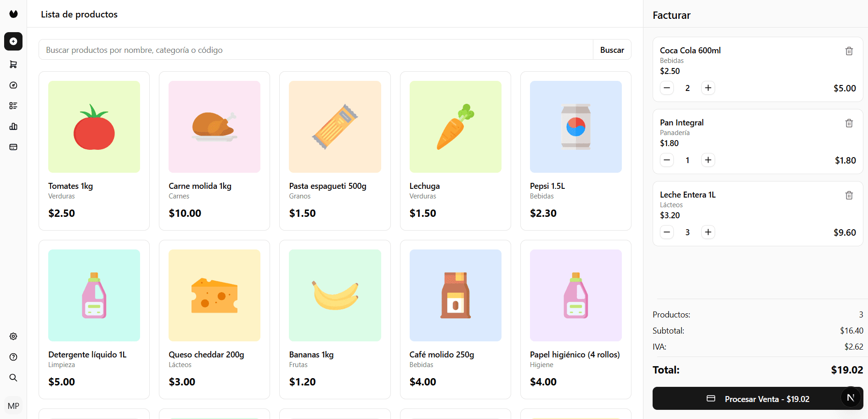Screen dimensions: 868x419
Task: Add Tomates 1kg product card
Action: (x=94, y=151)
